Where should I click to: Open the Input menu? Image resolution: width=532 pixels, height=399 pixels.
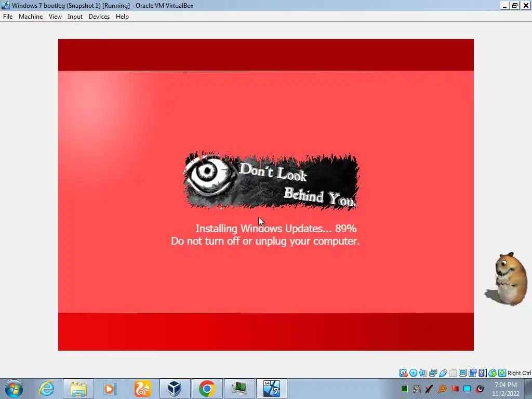pyautogui.click(x=75, y=17)
